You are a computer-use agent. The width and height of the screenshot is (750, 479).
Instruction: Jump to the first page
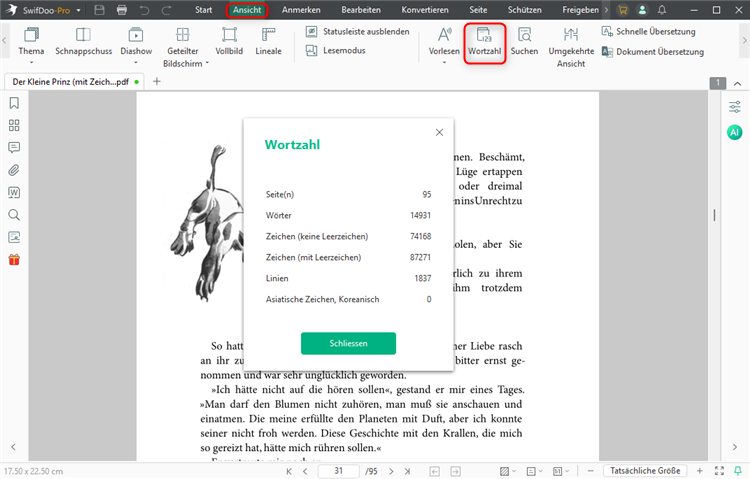pos(289,471)
